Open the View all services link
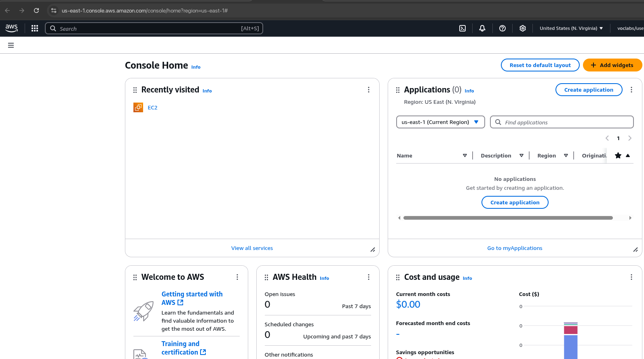This screenshot has width=644, height=359. click(252, 248)
